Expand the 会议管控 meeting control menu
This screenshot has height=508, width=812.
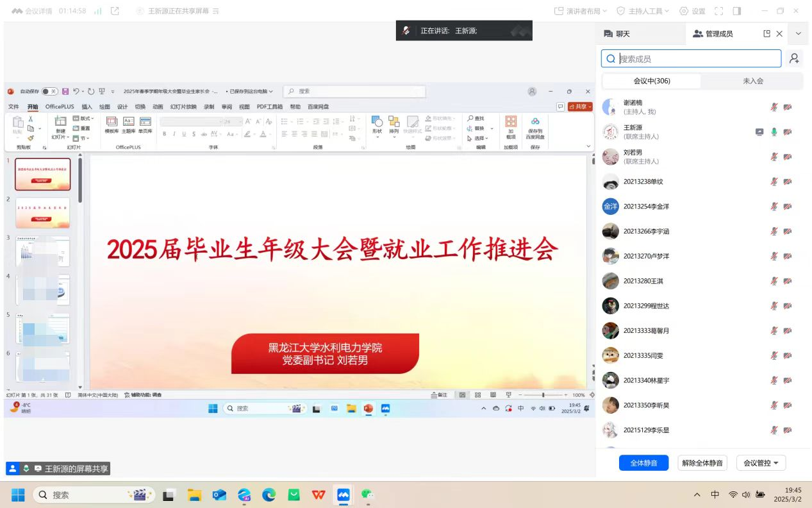click(761, 462)
